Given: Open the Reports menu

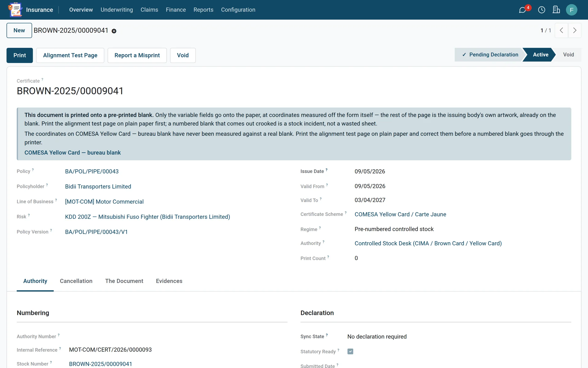Looking at the screenshot, I should 203,10.
